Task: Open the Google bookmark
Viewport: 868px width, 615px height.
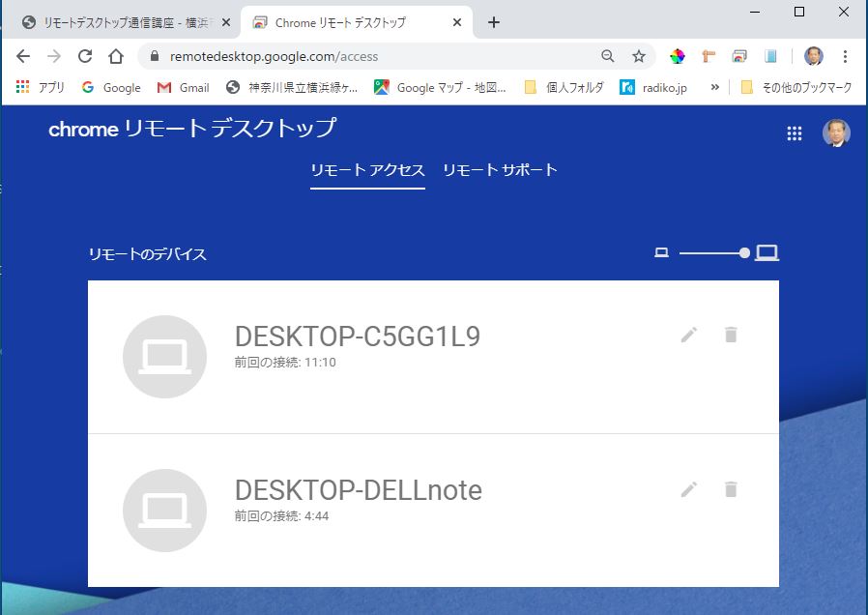Action: [111, 87]
